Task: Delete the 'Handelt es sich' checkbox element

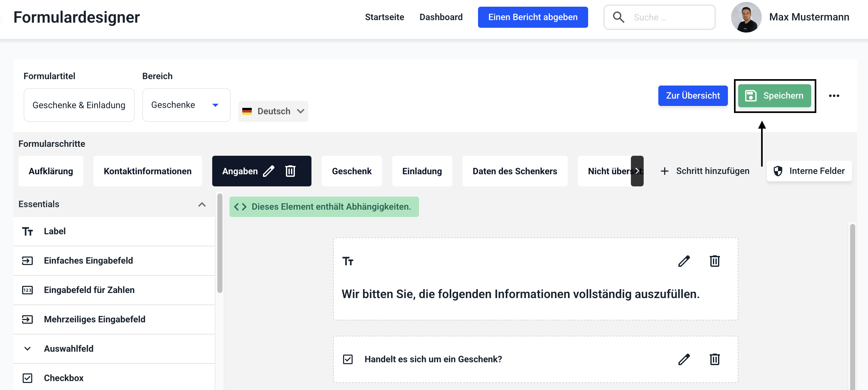Action: [x=715, y=359]
